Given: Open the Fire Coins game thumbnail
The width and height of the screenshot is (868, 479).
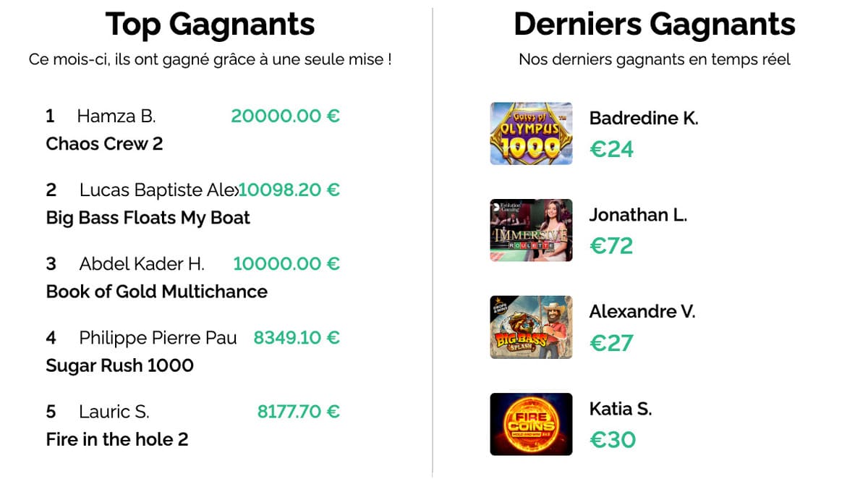Looking at the screenshot, I should point(531,424).
